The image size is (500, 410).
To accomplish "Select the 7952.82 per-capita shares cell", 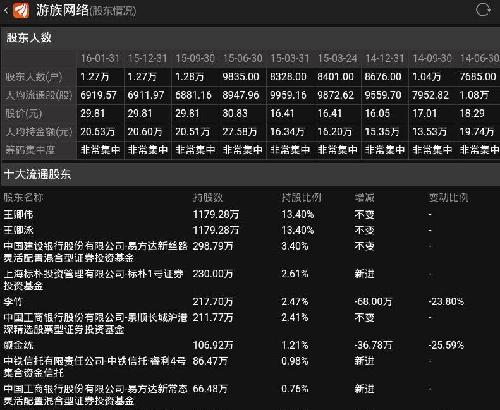I will (x=430, y=96).
